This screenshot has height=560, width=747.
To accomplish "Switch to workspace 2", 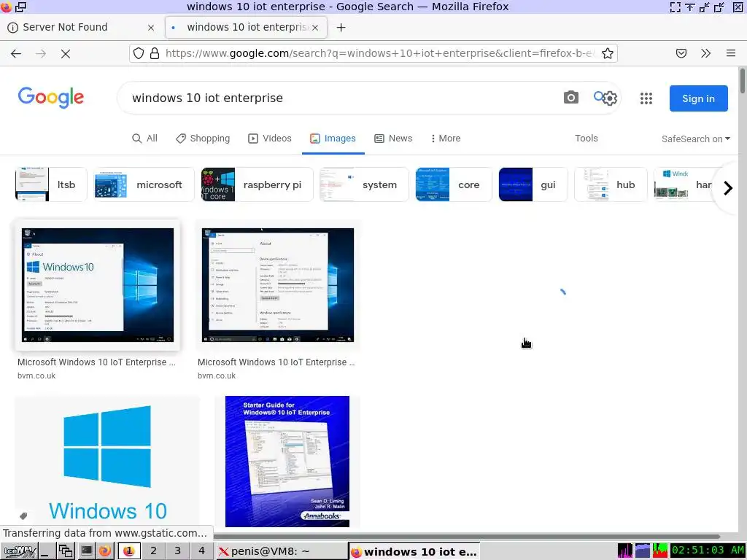I will tap(153, 551).
